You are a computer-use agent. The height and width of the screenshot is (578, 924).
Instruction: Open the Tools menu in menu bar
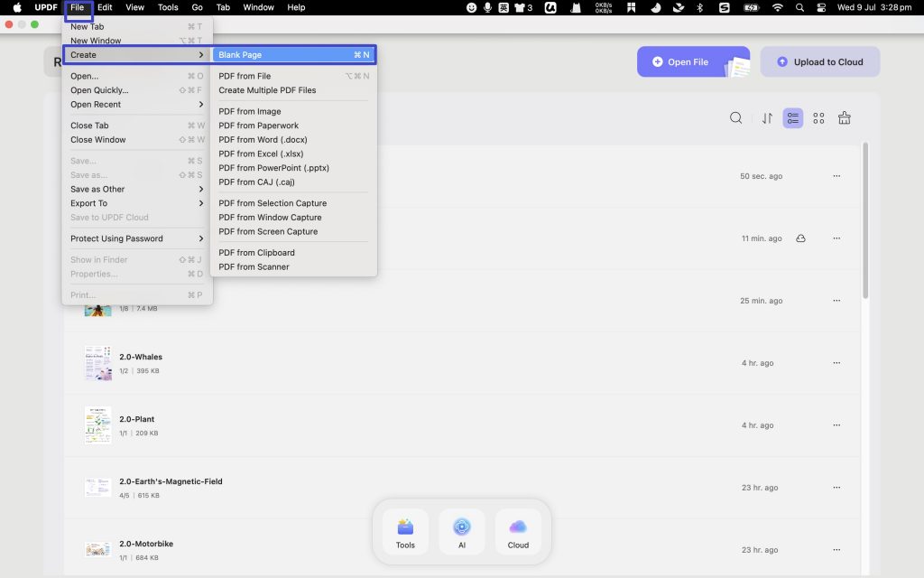168,7
